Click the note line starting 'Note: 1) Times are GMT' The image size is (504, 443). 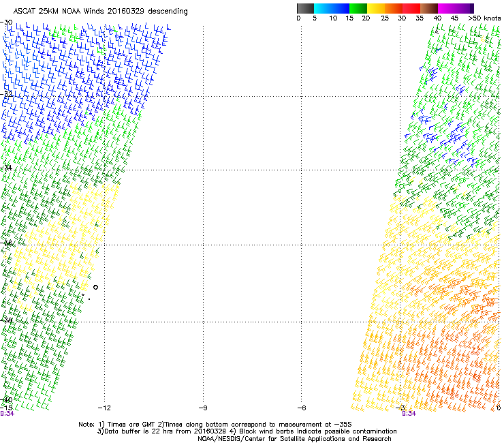[215, 425]
